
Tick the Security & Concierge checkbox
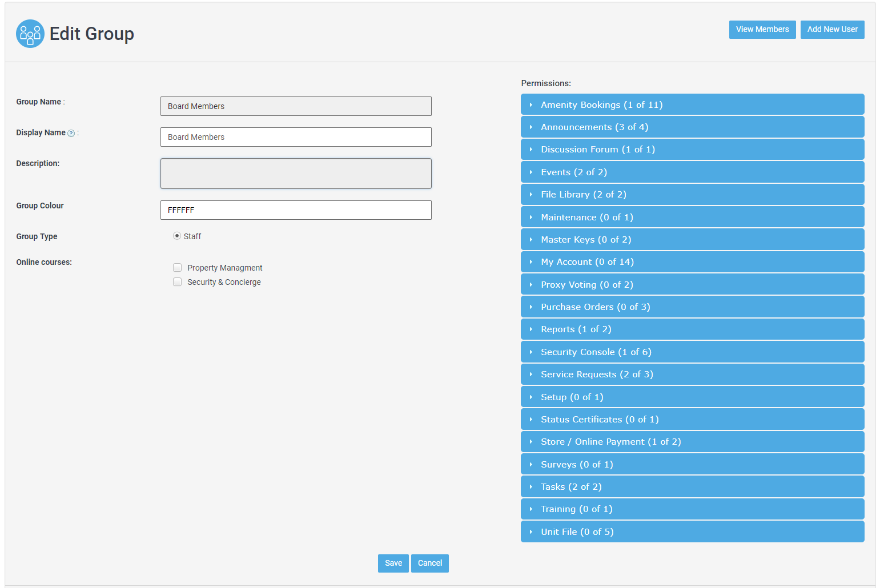(x=178, y=282)
